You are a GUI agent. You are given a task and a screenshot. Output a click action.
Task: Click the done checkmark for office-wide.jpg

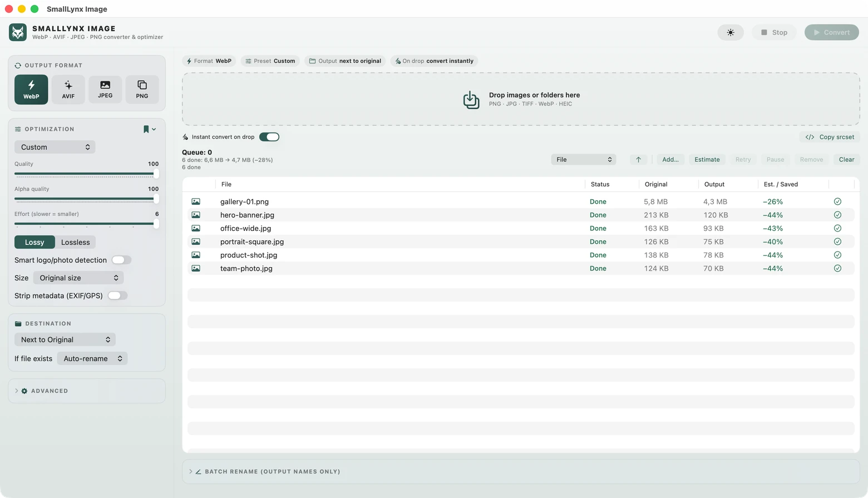837,228
